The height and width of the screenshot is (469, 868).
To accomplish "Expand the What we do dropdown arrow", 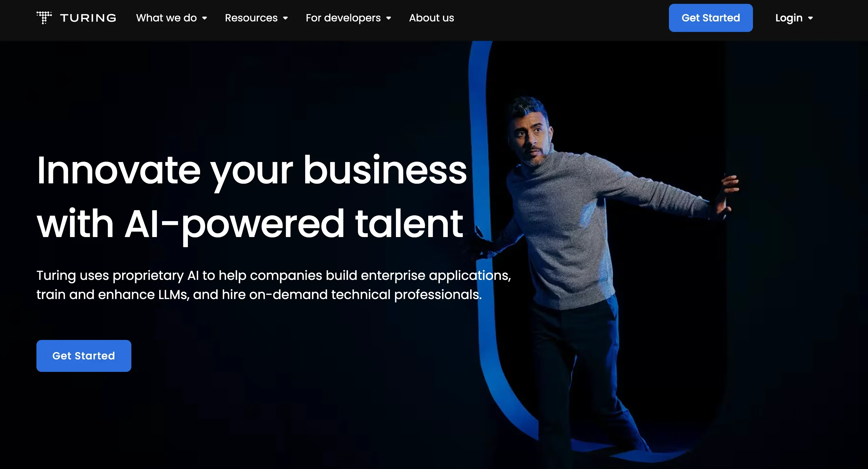I will pyautogui.click(x=205, y=18).
